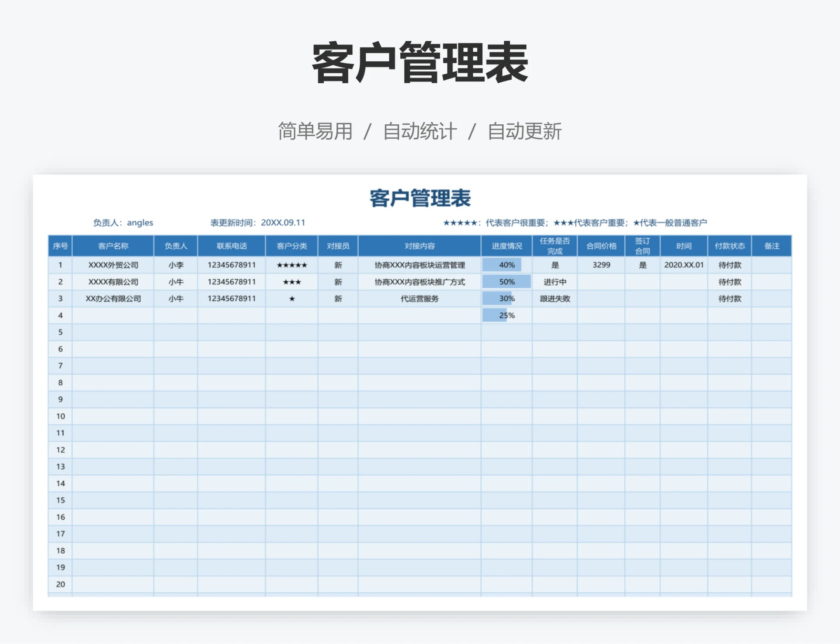
Task: Click the 客户管理表 table title
Action: click(x=420, y=199)
